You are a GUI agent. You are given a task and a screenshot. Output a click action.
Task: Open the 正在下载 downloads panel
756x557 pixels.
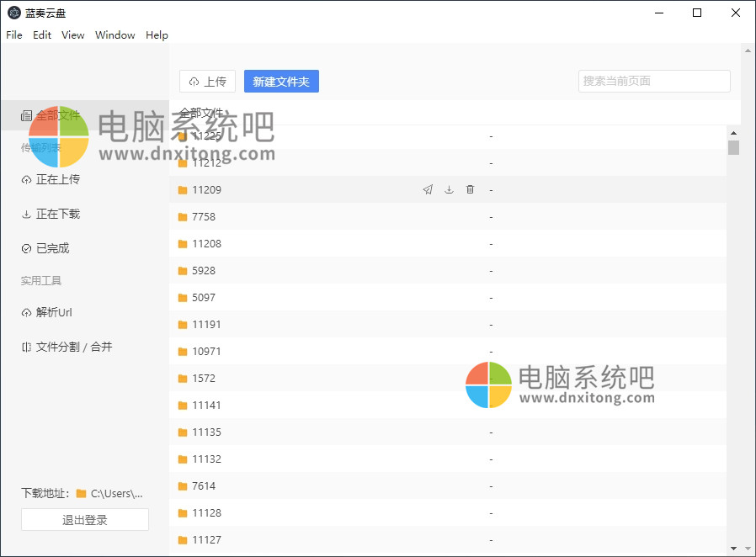(55, 214)
